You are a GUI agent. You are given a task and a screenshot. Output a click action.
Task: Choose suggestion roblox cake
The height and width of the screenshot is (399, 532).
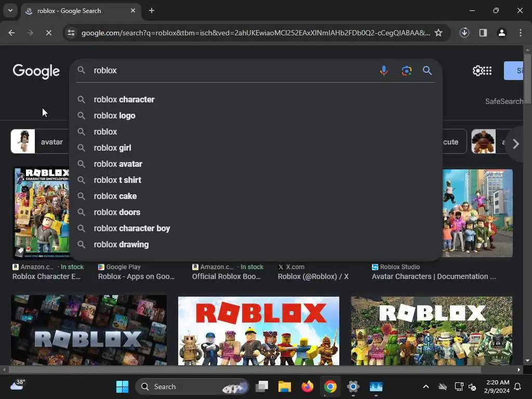[x=256, y=196]
